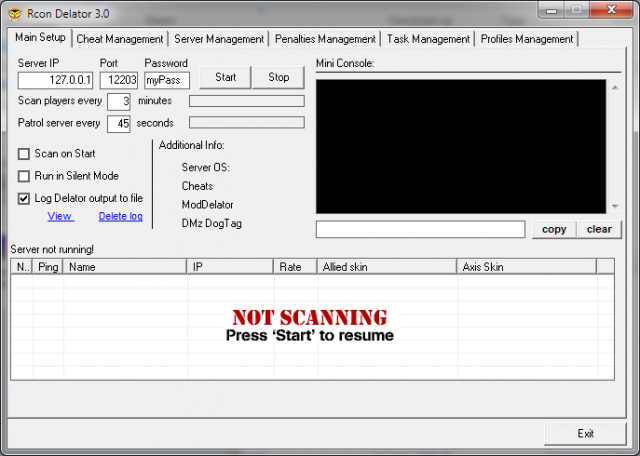Click the Rcon Delator app icon in title bar
The width and height of the screenshot is (640, 456).
[x=15, y=14]
